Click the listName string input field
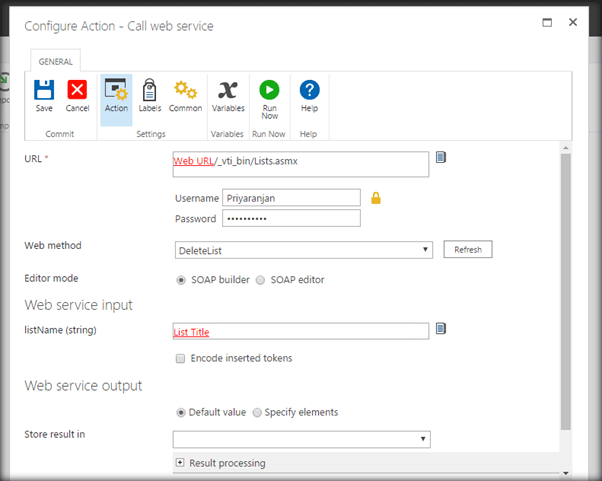The image size is (602, 481). tap(301, 331)
